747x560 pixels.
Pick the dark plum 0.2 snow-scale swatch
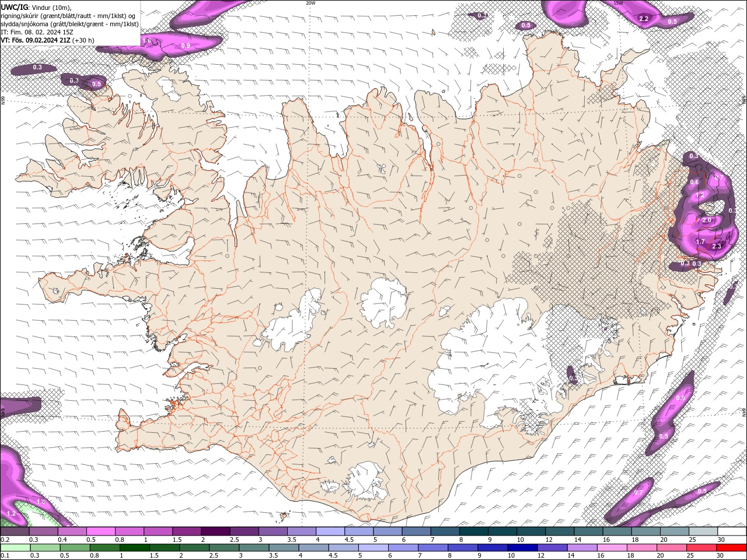point(15,531)
